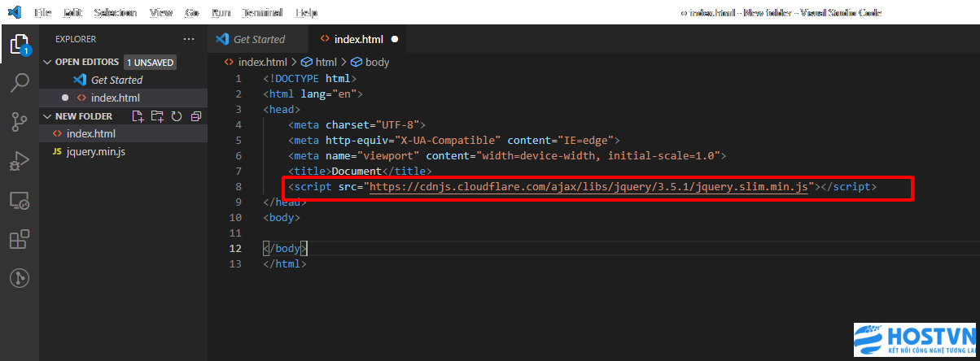Viewport: 980px width, 361px height.
Task: Click the 1 UNSAVED badge
Action: click(x=150, y=62)
